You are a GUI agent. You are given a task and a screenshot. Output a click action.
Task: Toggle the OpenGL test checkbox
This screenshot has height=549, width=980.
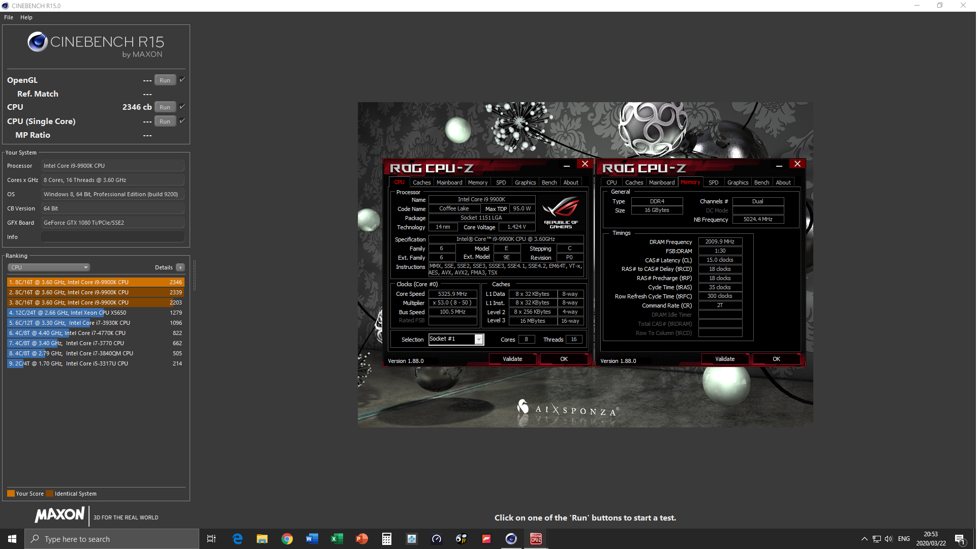click(182, 80)
